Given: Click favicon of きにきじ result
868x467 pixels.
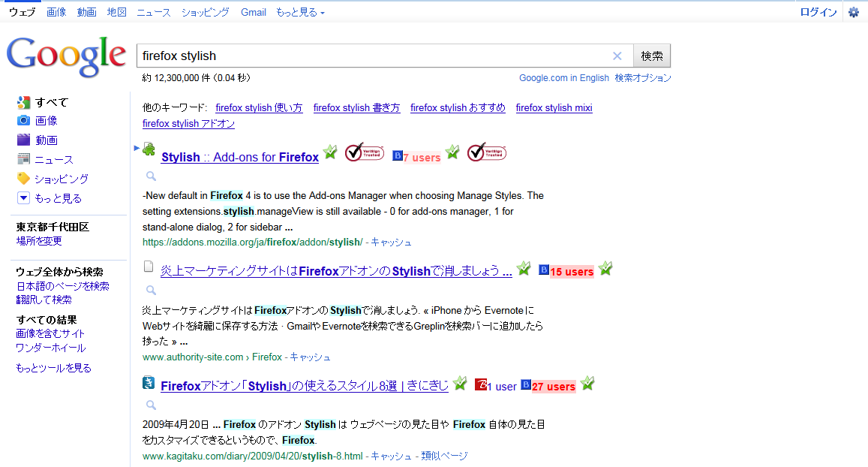Looking at the screenshot, I should pyautogui.click(x=149, y=382).
